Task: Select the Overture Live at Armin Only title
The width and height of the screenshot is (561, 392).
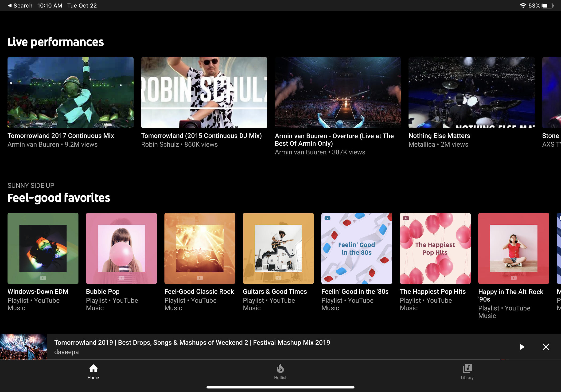Action: [x=334, y=140]
